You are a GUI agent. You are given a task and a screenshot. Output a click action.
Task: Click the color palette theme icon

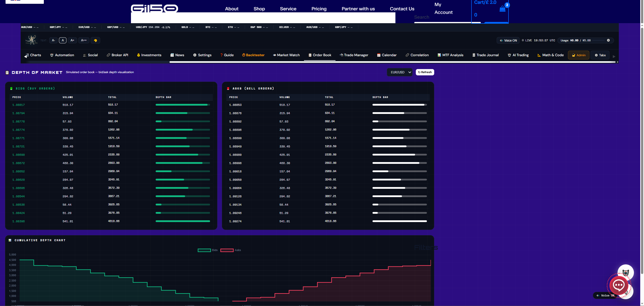tap(95, 40)
